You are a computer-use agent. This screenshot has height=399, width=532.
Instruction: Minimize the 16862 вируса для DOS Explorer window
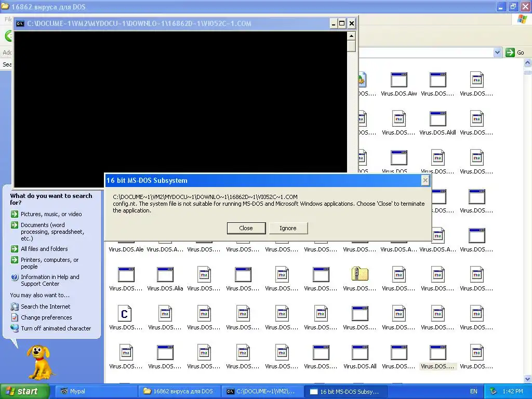(501, 6)
